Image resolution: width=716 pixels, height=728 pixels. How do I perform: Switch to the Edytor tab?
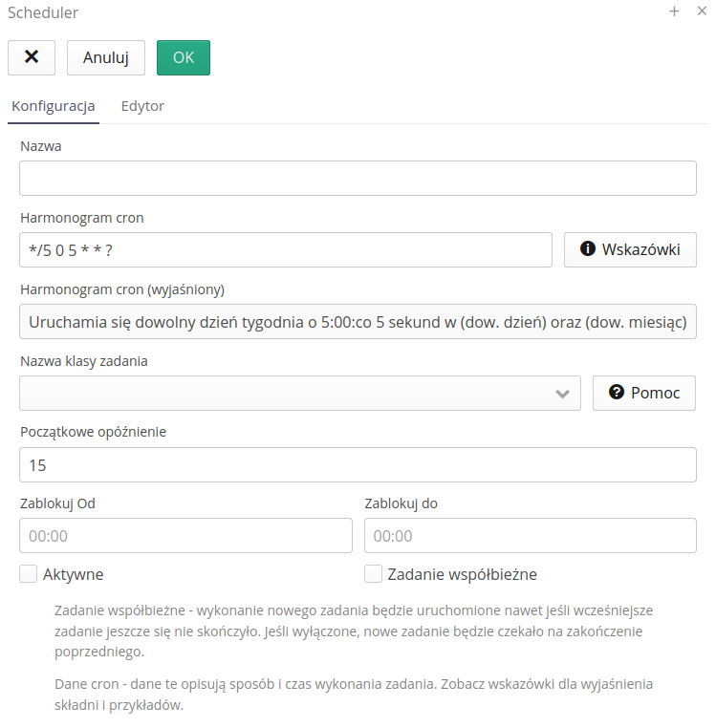tap(142, 106)
